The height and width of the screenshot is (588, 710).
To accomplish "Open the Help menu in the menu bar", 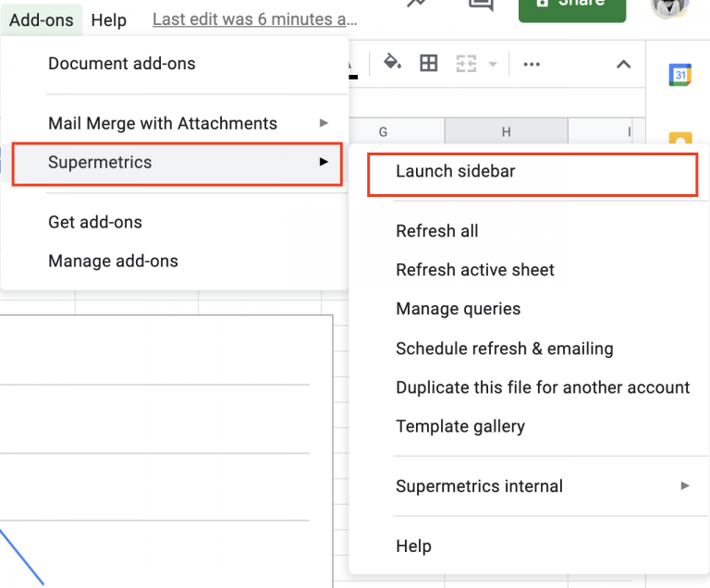I will [x=109, y=19].
